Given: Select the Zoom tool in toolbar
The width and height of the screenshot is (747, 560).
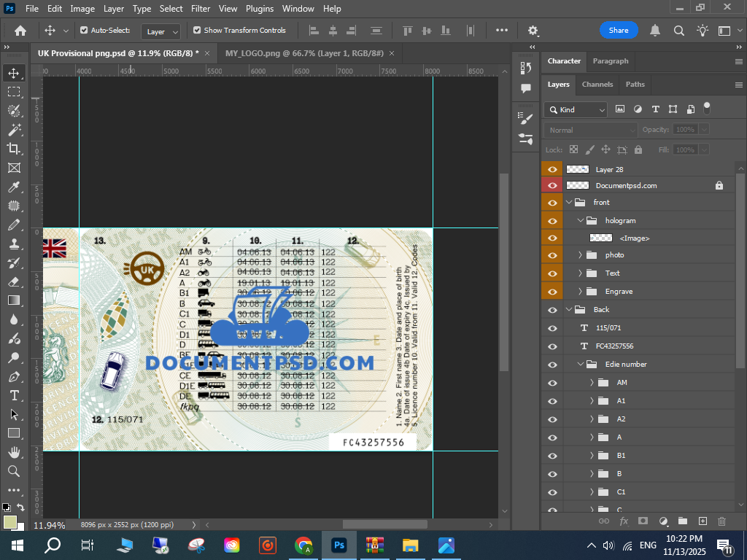Looking at the screenshot, I should pyautogui.click(x=14, y=471).
